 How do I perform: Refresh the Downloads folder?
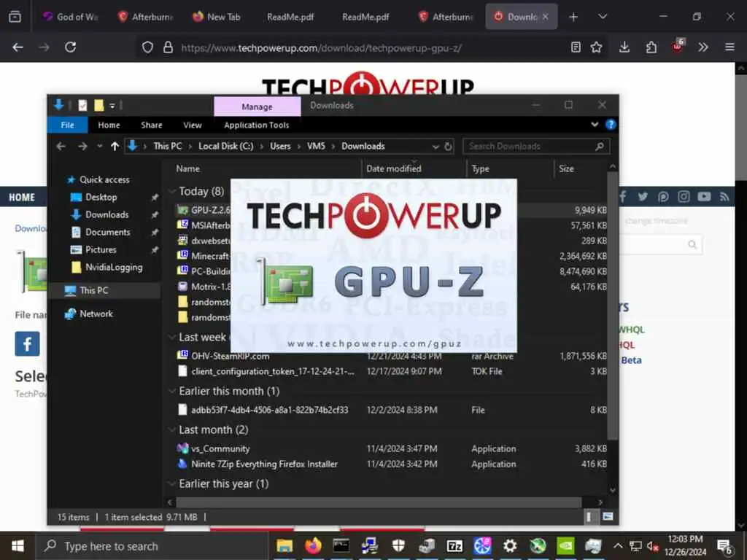coord(448,146)
